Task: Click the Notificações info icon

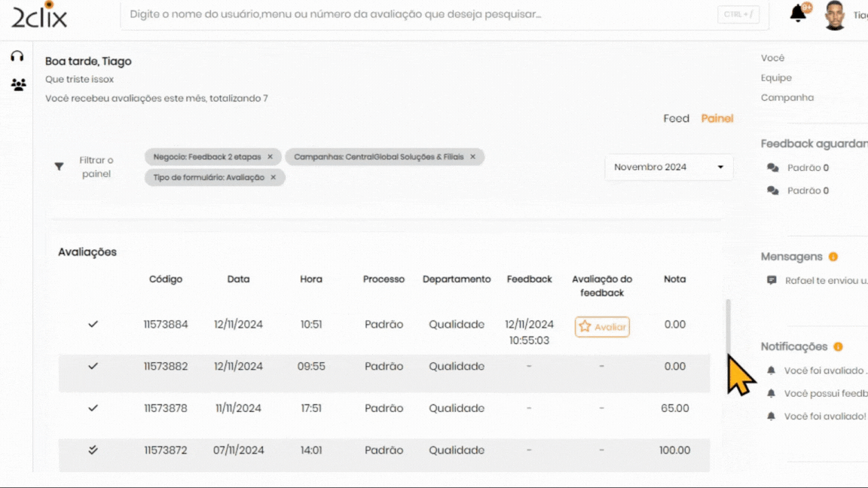Action: click(x=838, y=347)
